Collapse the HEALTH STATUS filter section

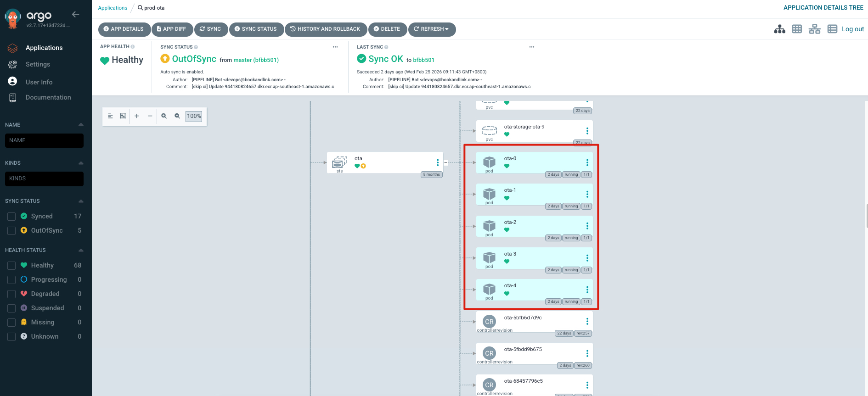click(x=81, y=250)
